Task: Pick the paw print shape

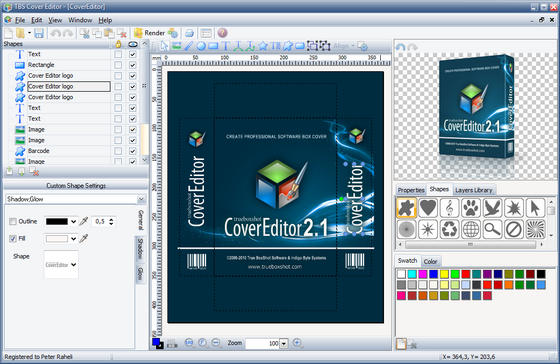Action: 470,207
